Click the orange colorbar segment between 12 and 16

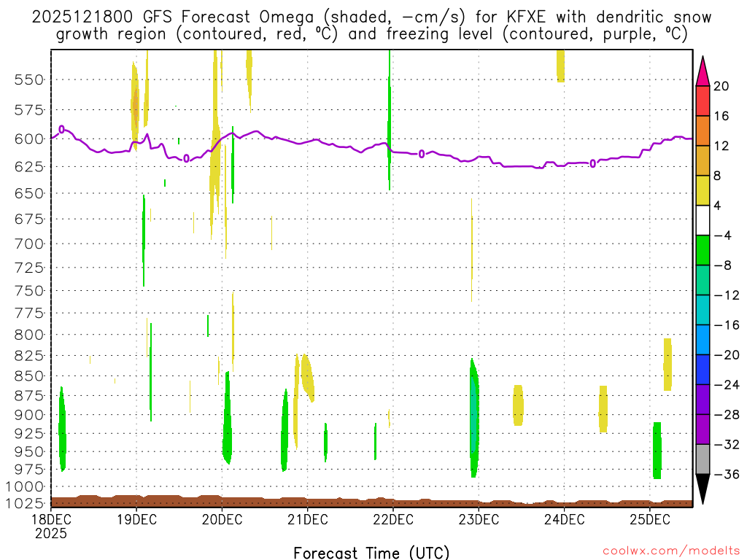(703, 131)
